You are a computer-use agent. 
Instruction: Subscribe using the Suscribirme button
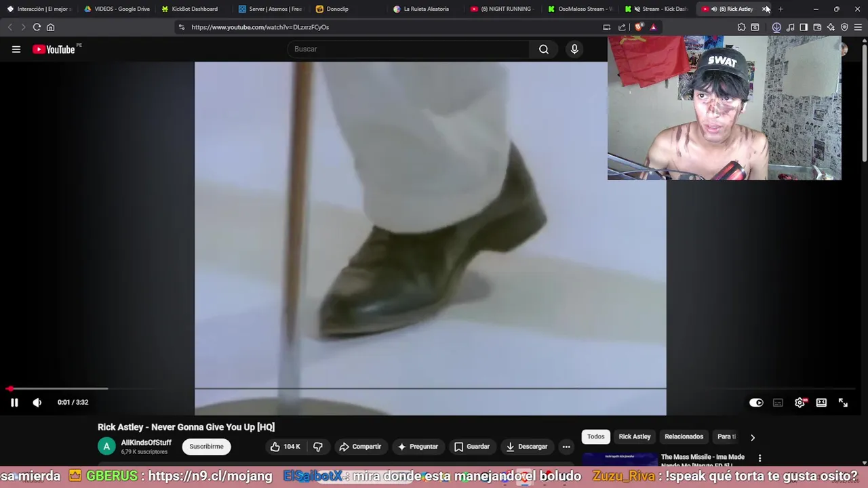206,447
